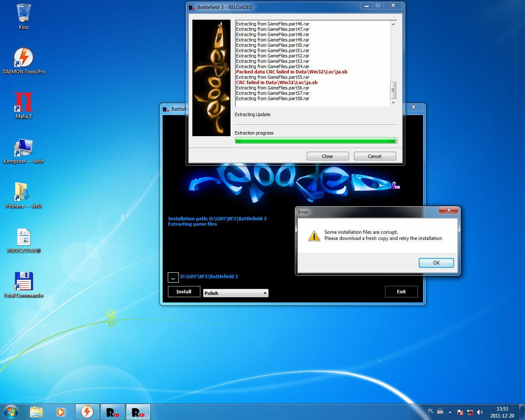Open Windows Explorer from the taskbar
The height and width of the screenshot is (420, 525).
[37, 412]
